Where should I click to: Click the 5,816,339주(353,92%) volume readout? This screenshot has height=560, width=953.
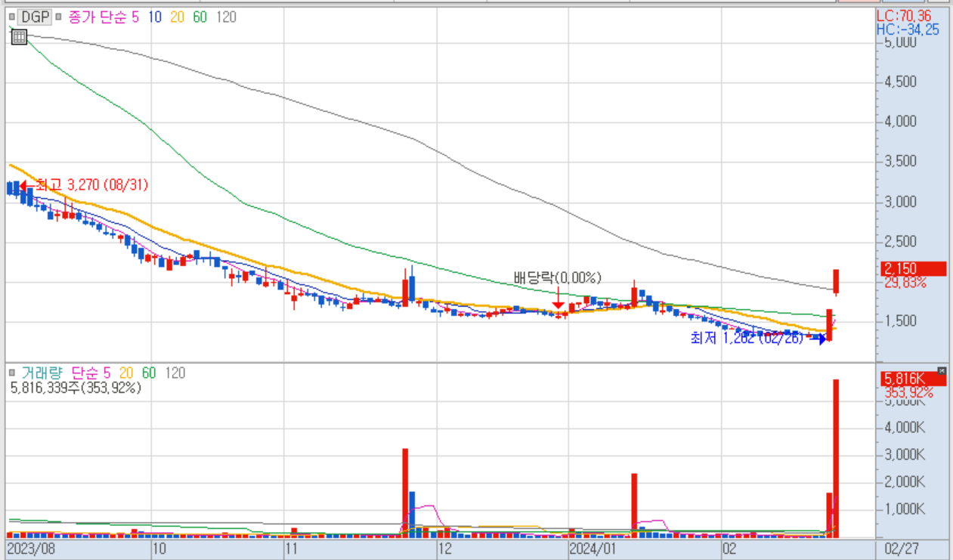[x=76, y=388]
